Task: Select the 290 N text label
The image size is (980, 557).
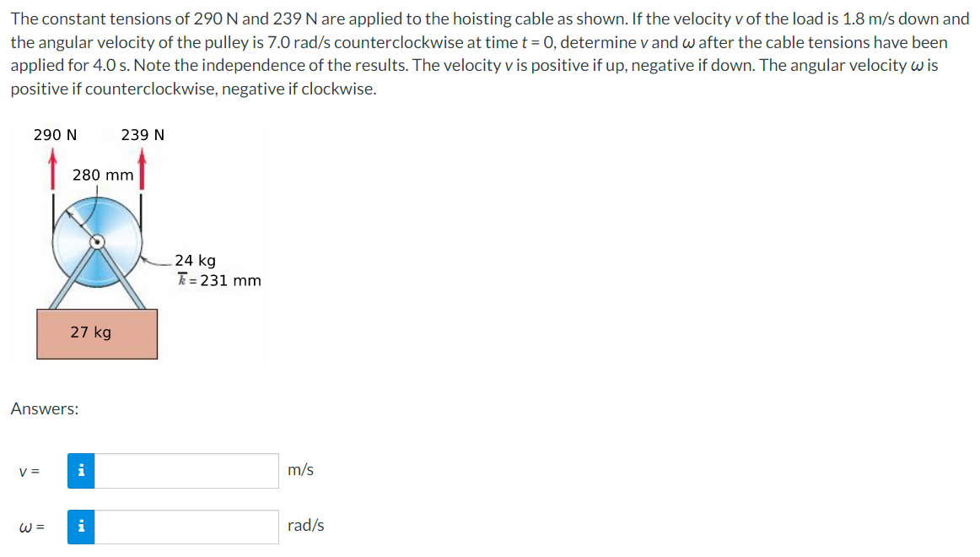Action: [55, 135]
